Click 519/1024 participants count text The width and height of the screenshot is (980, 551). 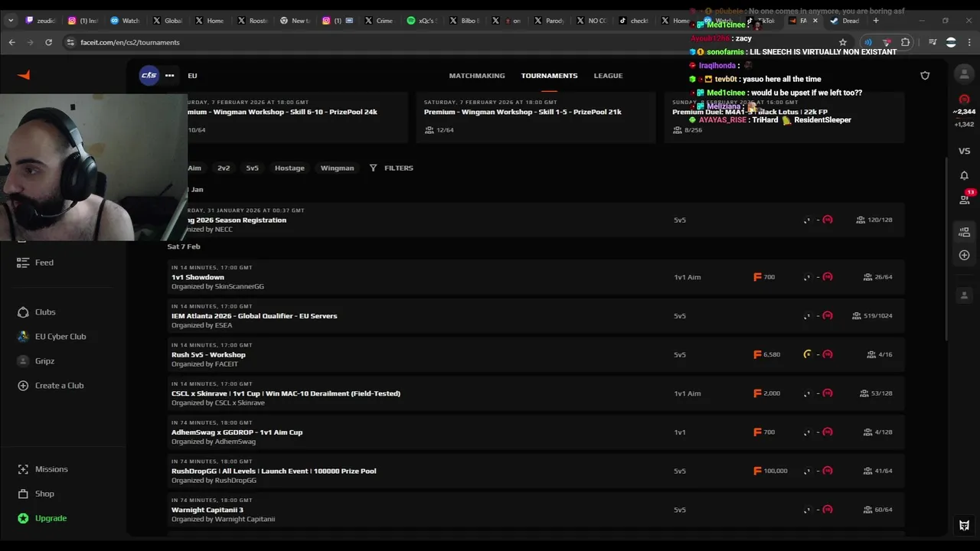877,316
